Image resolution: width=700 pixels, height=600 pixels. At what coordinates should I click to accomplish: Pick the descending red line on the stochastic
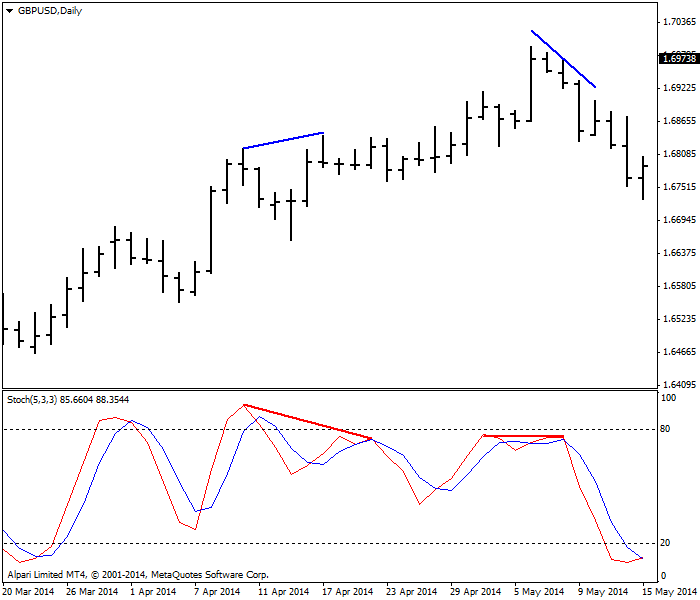point(308,422)
